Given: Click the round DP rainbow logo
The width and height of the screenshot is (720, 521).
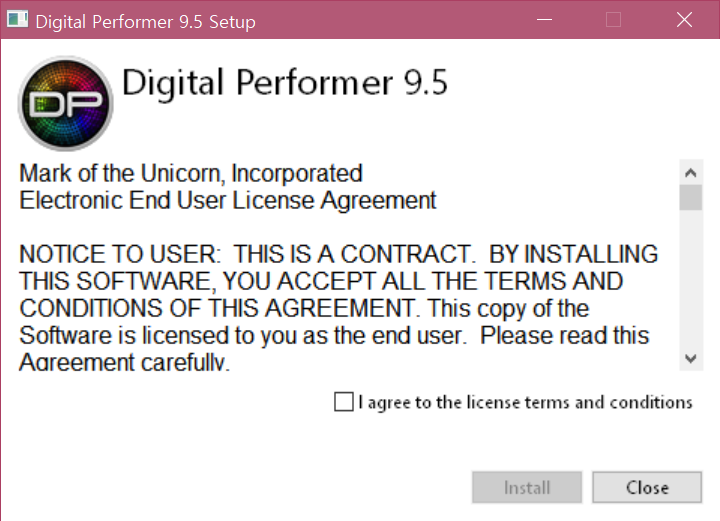Looking at the screenshot, I should pos(66,103).
